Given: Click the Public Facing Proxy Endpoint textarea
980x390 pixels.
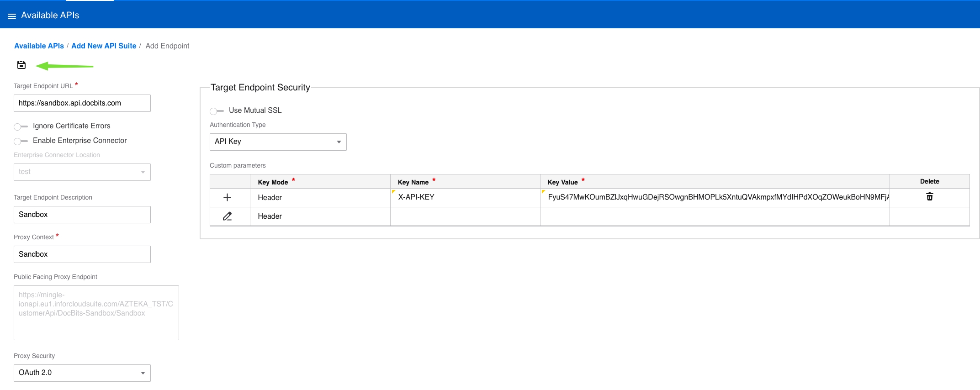Looking at the screenshot, I should (96, 313).
